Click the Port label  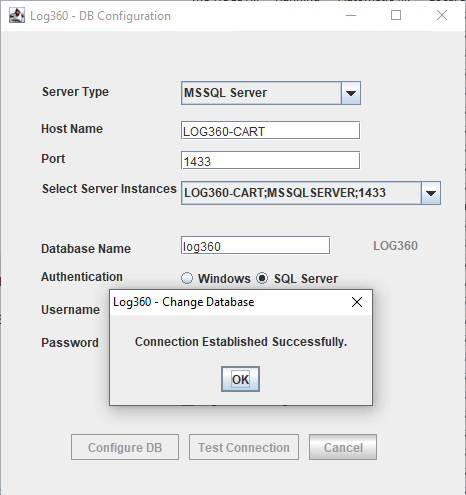click(53, 159)
